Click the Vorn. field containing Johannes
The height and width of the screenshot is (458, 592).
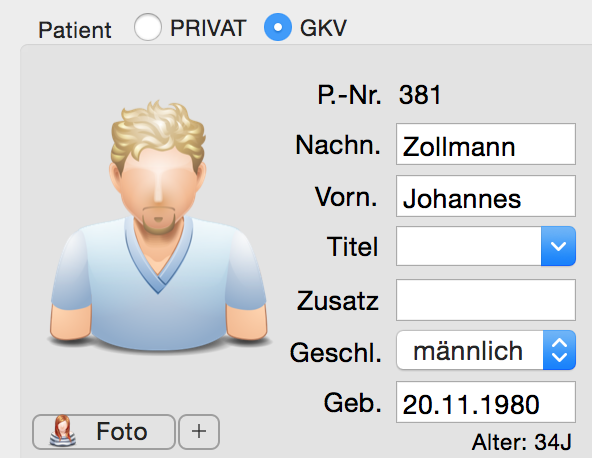click(486, 196)
